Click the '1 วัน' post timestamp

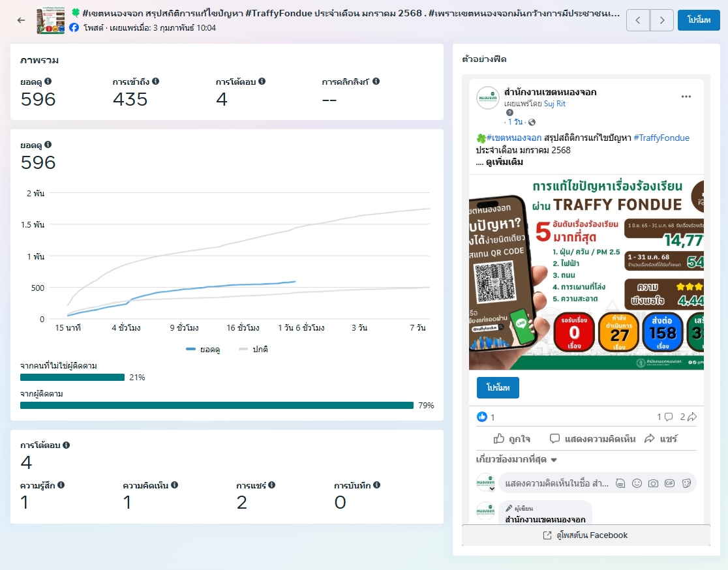tap(515, 121)
